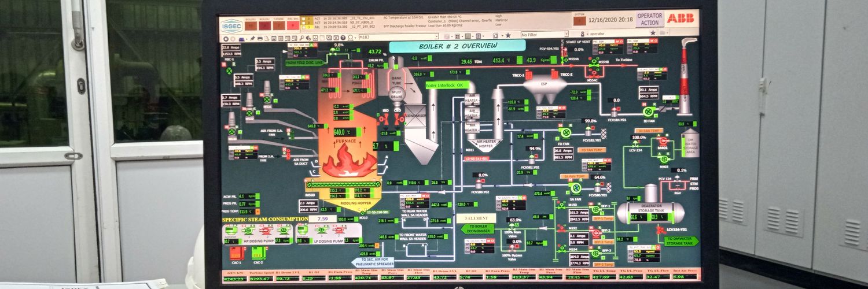Click the SYSTEM alarm indicator box
The image size is (868, 289).
pos(579,21)
